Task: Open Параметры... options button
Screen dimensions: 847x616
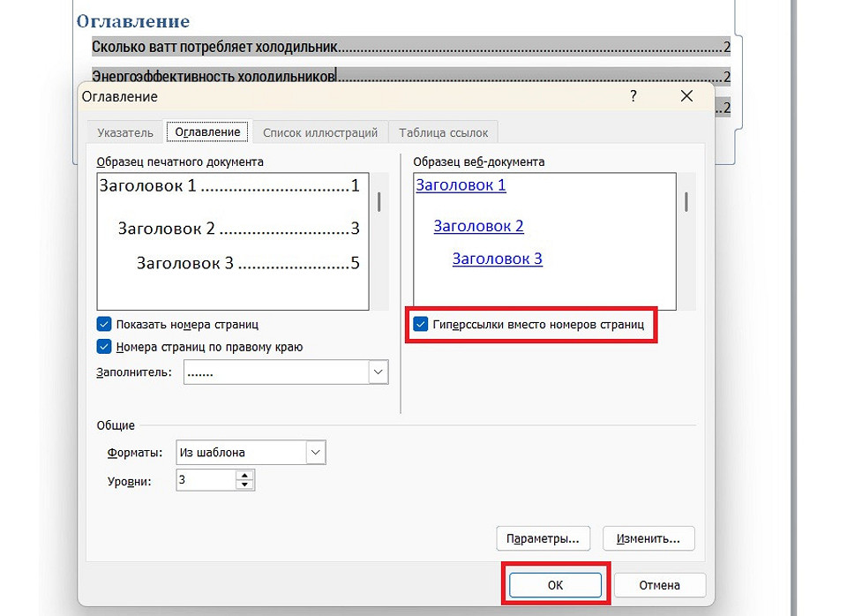Action: click(x=543, y=537)
